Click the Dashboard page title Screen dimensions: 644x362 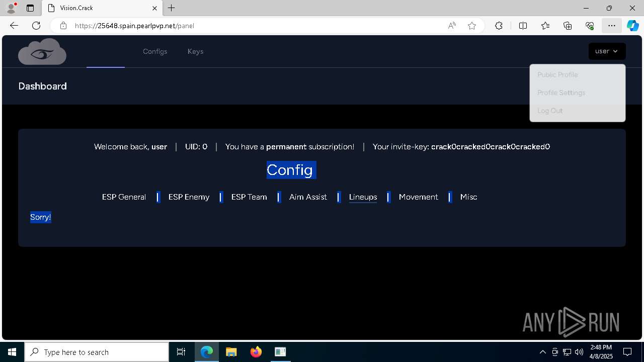(42, 86)
